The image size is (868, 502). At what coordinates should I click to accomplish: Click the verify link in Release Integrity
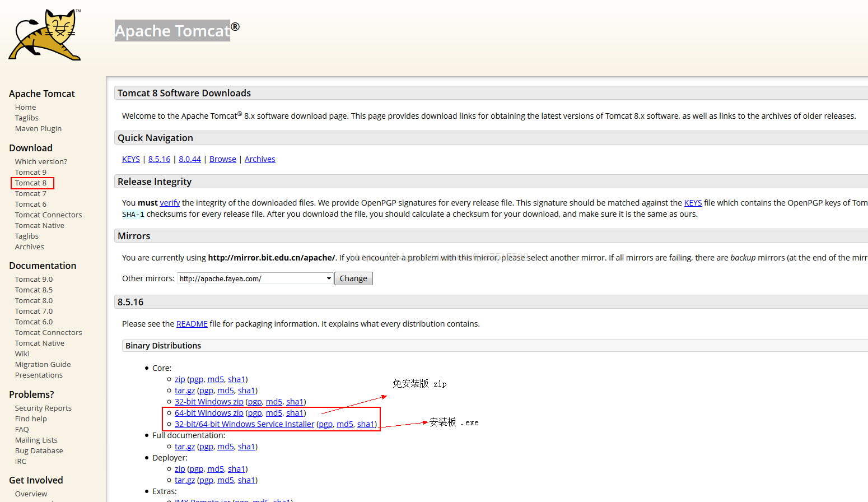[170, 203]
